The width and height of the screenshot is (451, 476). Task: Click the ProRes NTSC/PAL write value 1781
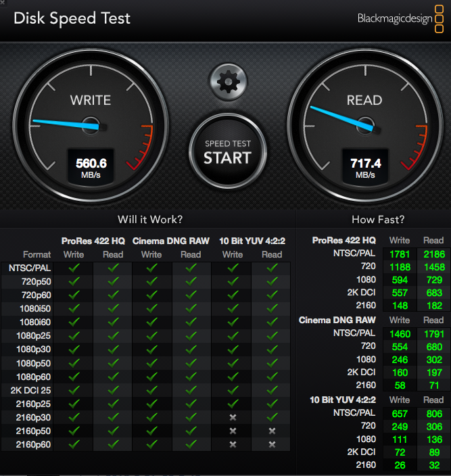pyautogui.click(x=400, y=254)
